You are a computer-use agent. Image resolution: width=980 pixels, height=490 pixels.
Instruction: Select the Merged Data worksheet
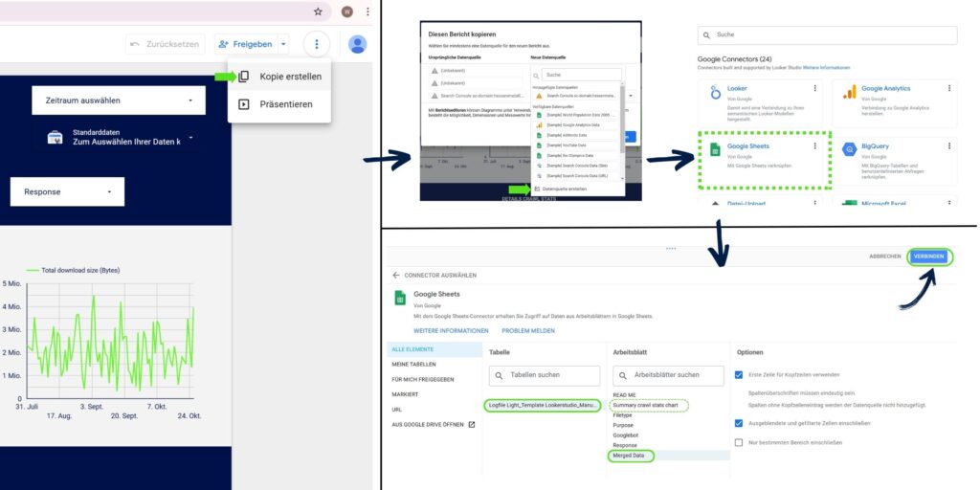click(631, 456)
